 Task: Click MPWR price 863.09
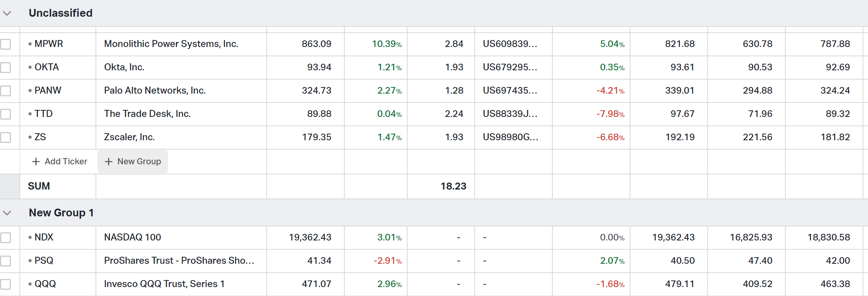pyautogui.click(x=316, y=44)
